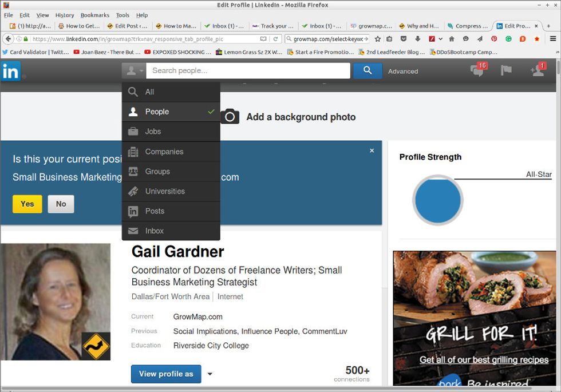Click the red Flash extension icon
Image resolution: width=561 pixels, height=392 pixels.
[432, 39]
